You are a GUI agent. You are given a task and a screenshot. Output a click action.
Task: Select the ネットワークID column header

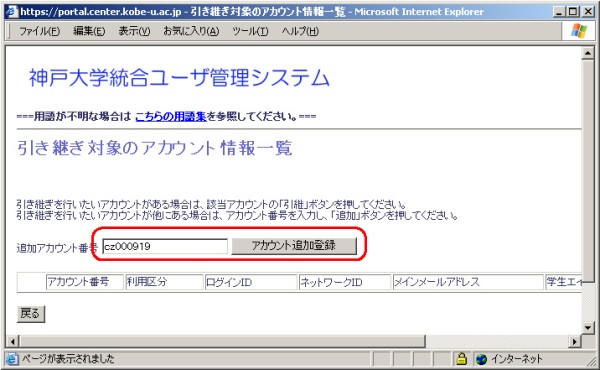[x=345, y=282]
